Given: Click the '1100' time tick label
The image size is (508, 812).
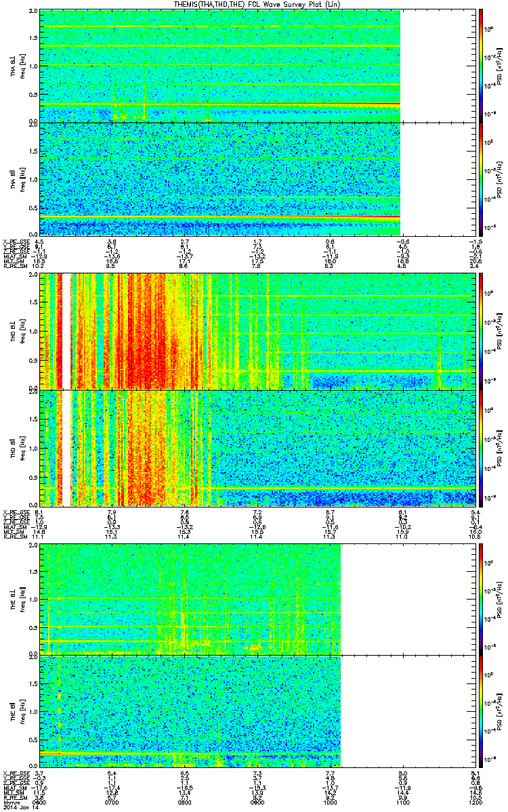Looking at the screenshot, I should (402, 803).
